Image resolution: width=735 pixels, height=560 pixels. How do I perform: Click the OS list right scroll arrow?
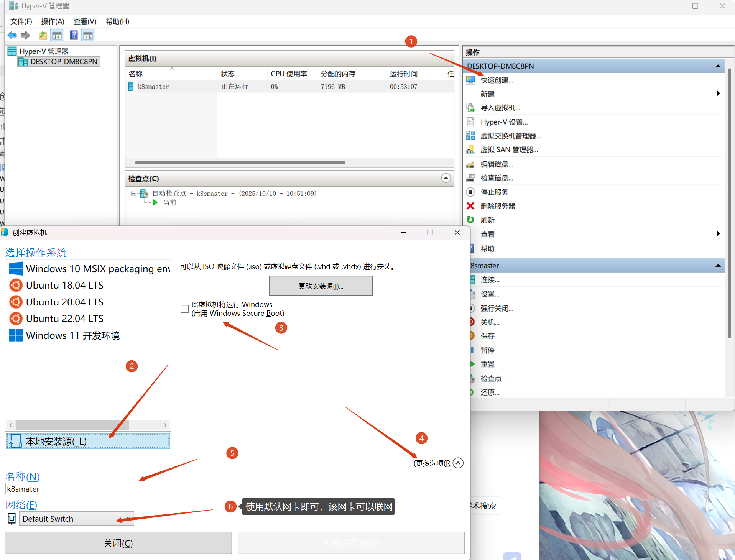(x=165, y=425)
